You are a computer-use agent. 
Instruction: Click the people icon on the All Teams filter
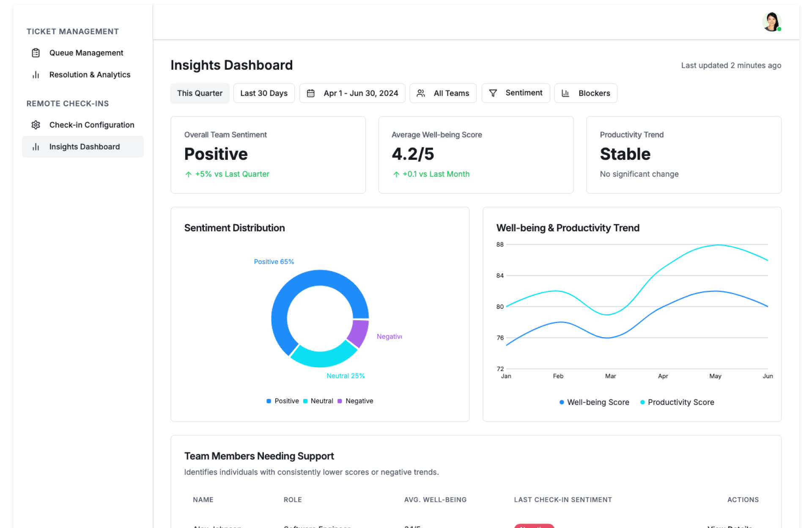pos(420,93)
